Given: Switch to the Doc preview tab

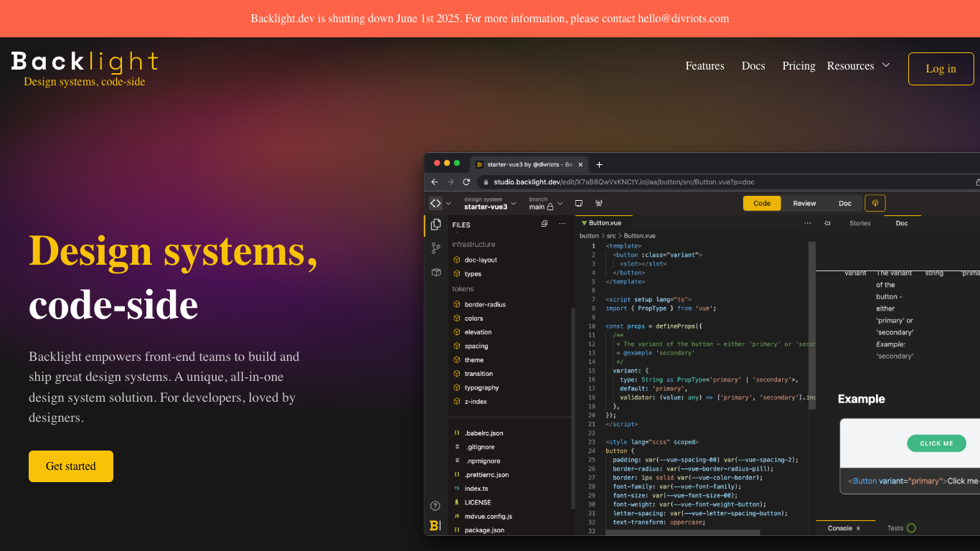Looking at the screenshot, I should coord(902,223).
